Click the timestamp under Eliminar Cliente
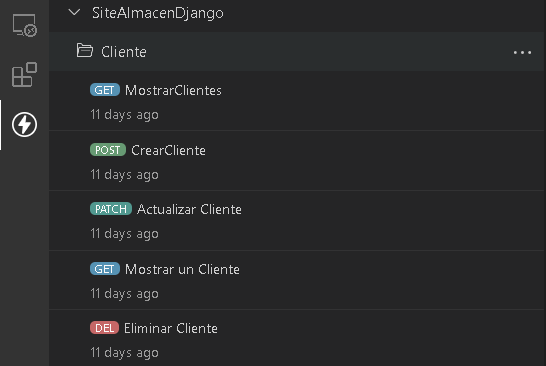Viewport: 546px width, 366px height. point(124,352)
